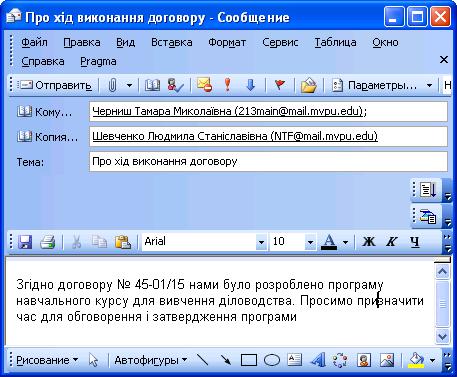Open the Файл menu
The height and width of the screenshot is (377, 457).
pos(34,42)
